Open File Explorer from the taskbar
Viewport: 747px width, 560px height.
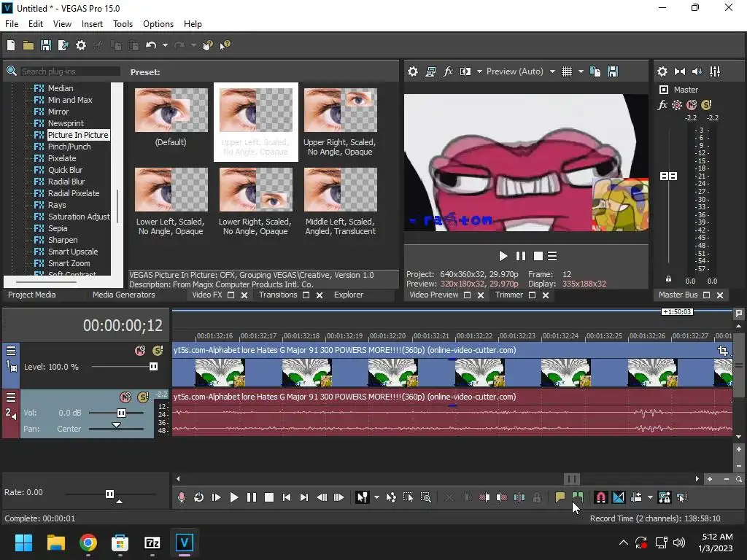pyautogui.click(x=55, y=542)
